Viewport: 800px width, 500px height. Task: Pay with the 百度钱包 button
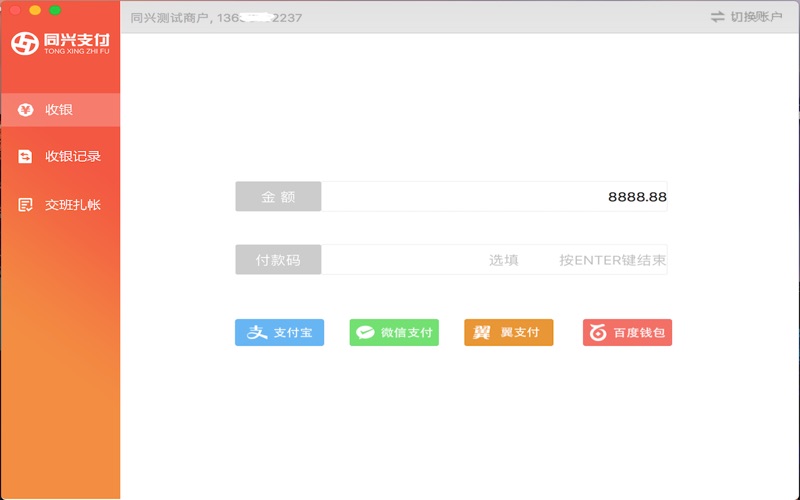coord(628,333)
